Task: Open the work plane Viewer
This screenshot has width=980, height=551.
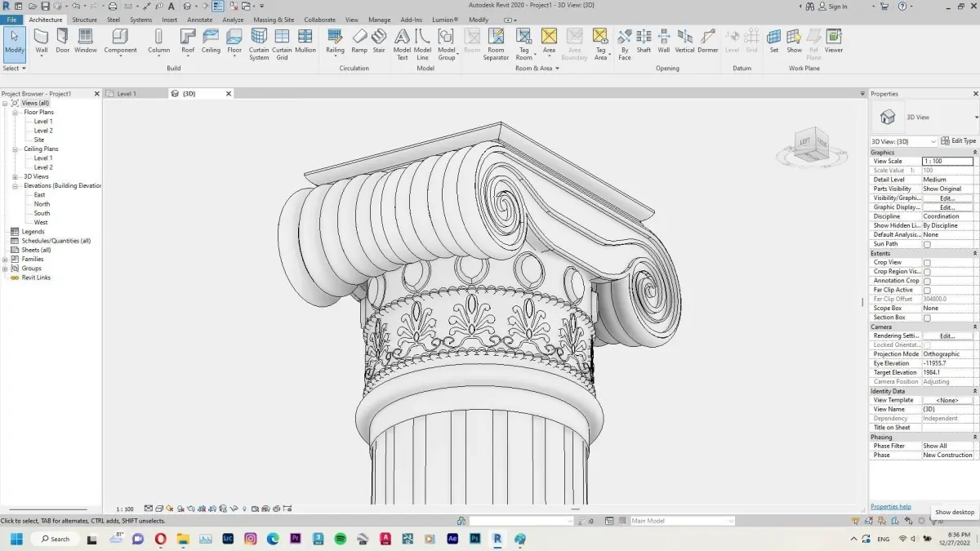Action: (x=834, y=42)
